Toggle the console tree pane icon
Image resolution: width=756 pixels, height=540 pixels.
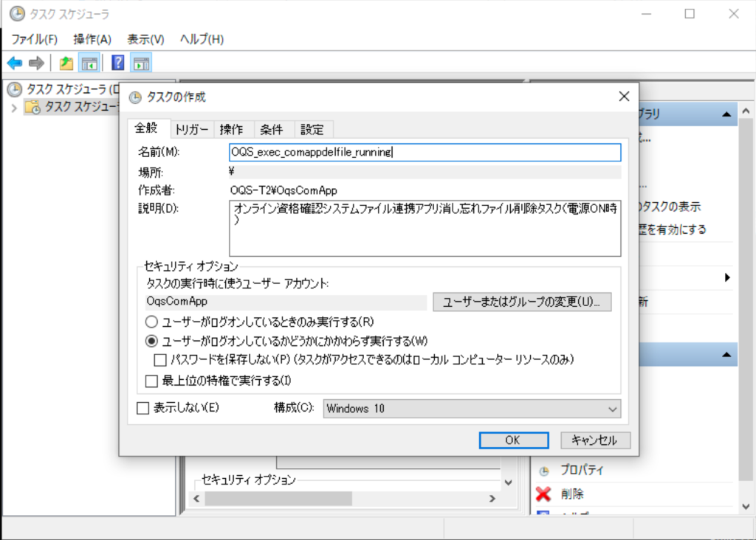pos(89,63)
